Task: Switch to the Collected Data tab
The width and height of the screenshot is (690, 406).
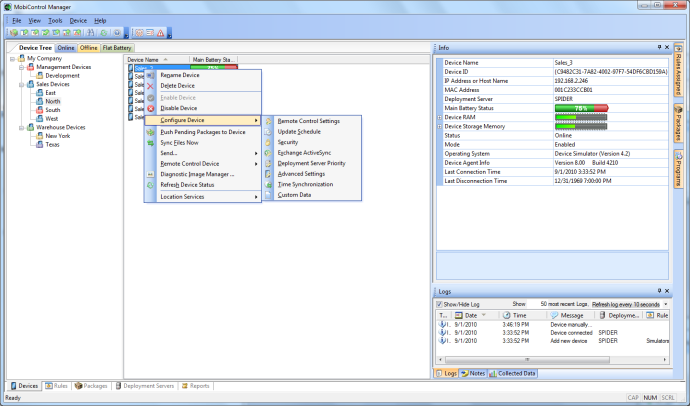Action: coord(513,373)
